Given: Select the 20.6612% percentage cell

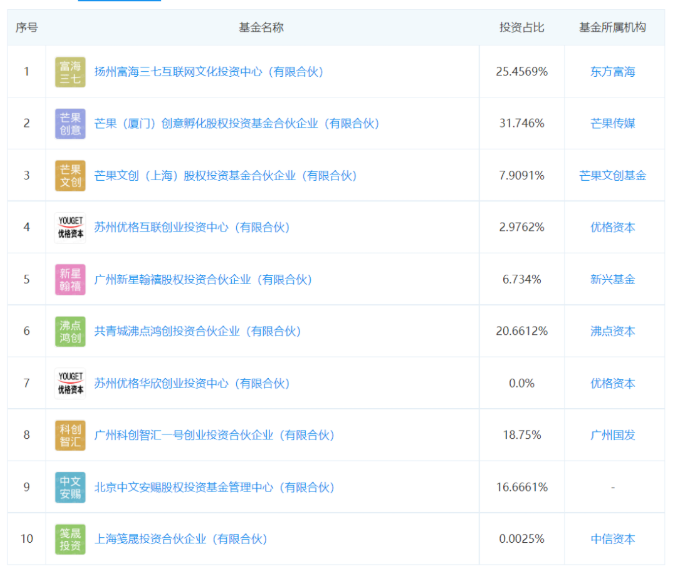Looking at the screenshot, I should pos(522,331).
